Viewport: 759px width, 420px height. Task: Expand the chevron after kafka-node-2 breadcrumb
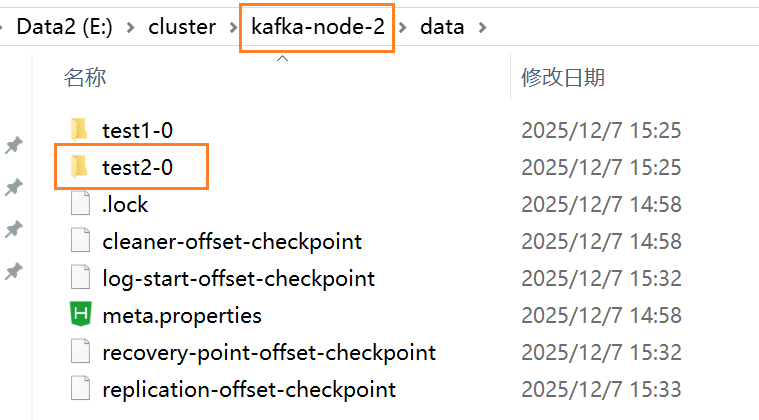click(404, 27)
